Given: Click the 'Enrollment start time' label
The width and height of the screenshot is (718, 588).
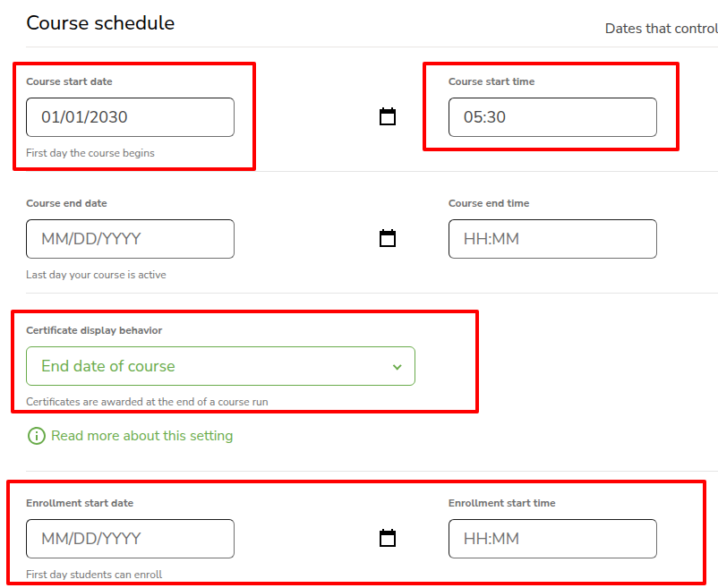Looking at the screenshot, I should 502,503.
